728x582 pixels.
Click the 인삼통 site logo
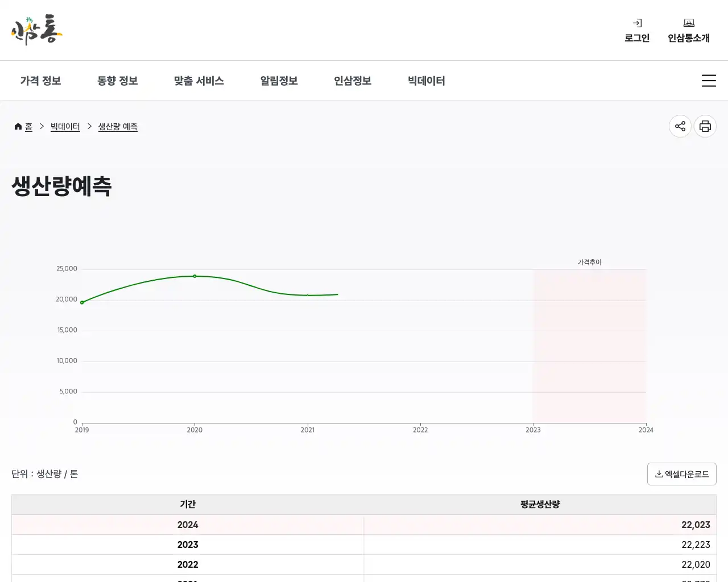point(37,30)
